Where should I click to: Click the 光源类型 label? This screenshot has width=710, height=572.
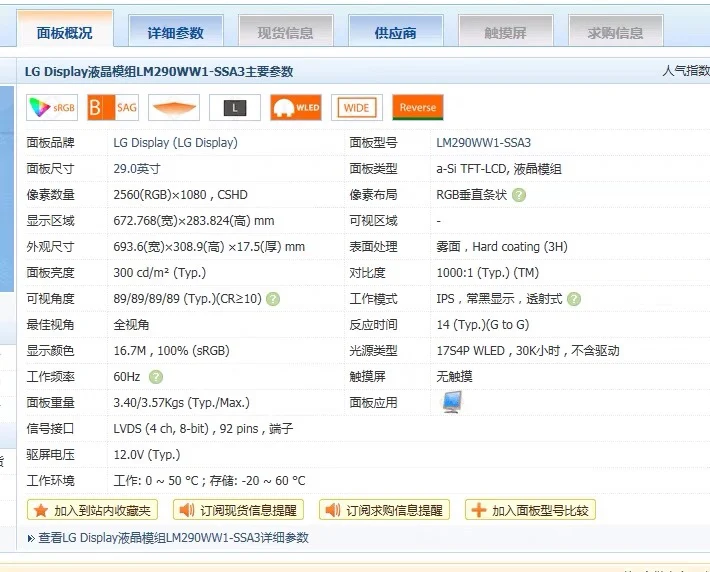coord(373,351)
